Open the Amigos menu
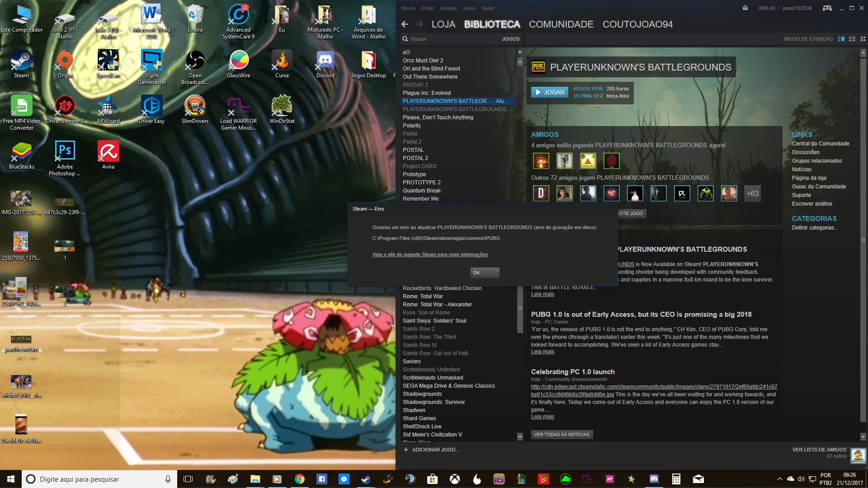The image size is (868, 488). click(x=448, y=8)
